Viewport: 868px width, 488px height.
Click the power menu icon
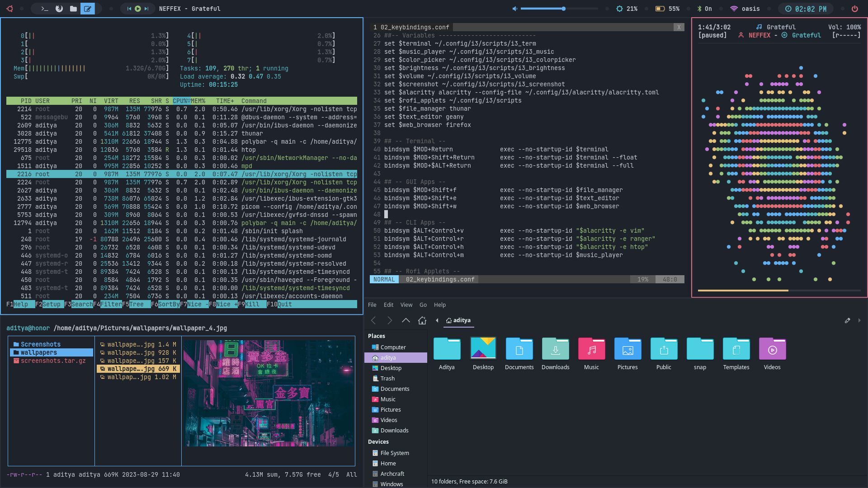coord(854,9)
